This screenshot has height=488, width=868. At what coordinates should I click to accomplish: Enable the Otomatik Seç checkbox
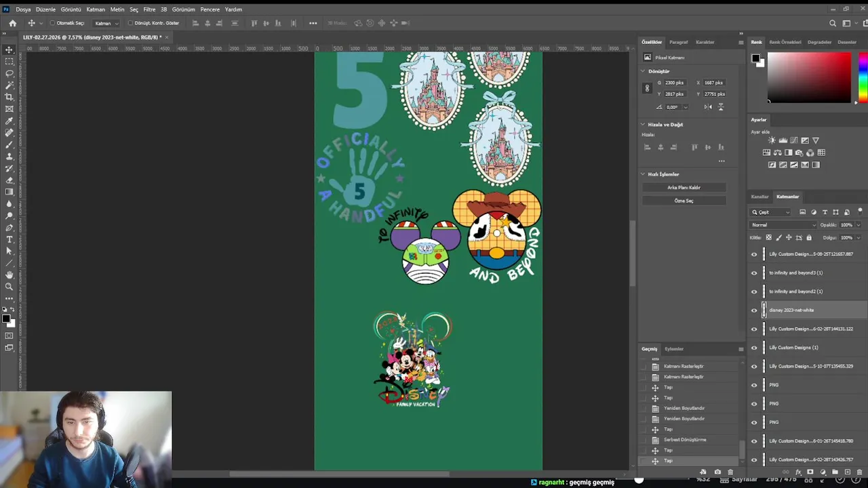coord(52,23)
